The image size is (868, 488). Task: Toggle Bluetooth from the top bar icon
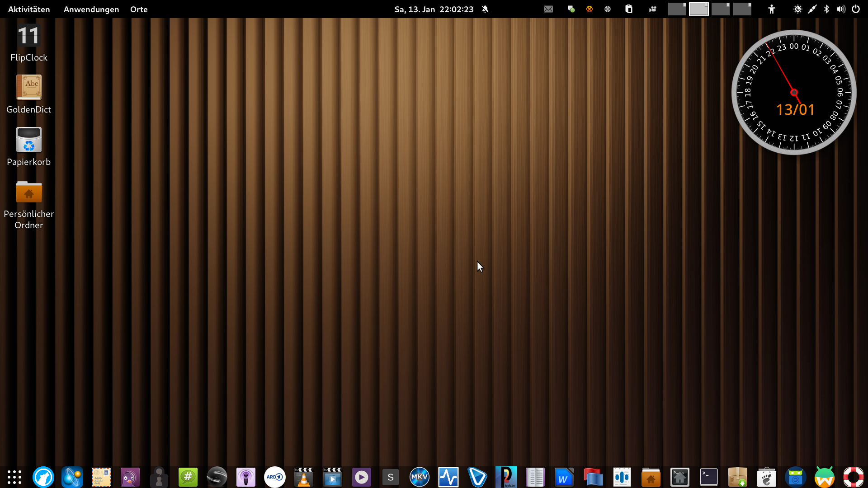[826, 9]
